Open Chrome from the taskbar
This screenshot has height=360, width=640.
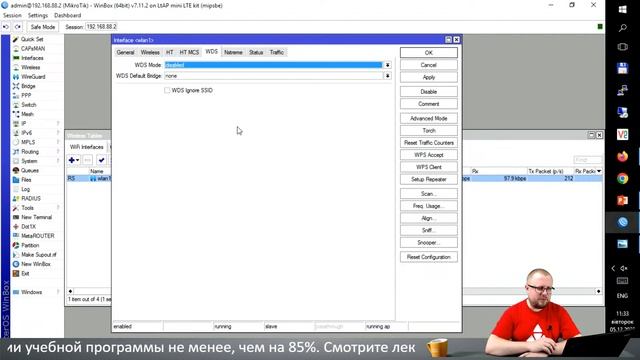point(622,178)
